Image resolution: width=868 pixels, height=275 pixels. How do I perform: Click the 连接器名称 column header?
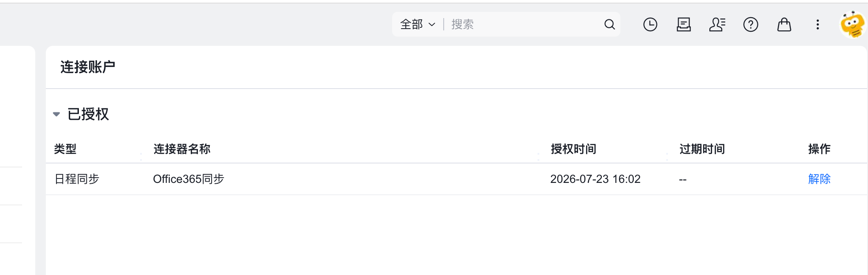pos(182,149)
